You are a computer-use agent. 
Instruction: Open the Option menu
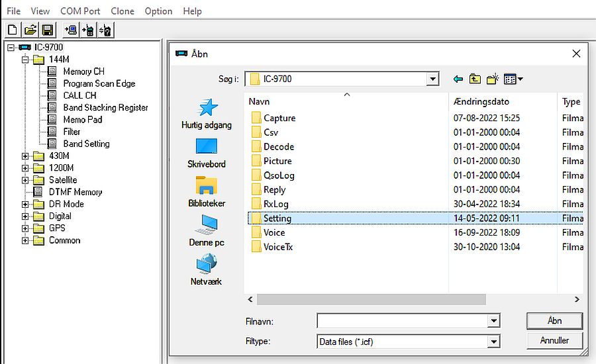click(x=158, y=11)
